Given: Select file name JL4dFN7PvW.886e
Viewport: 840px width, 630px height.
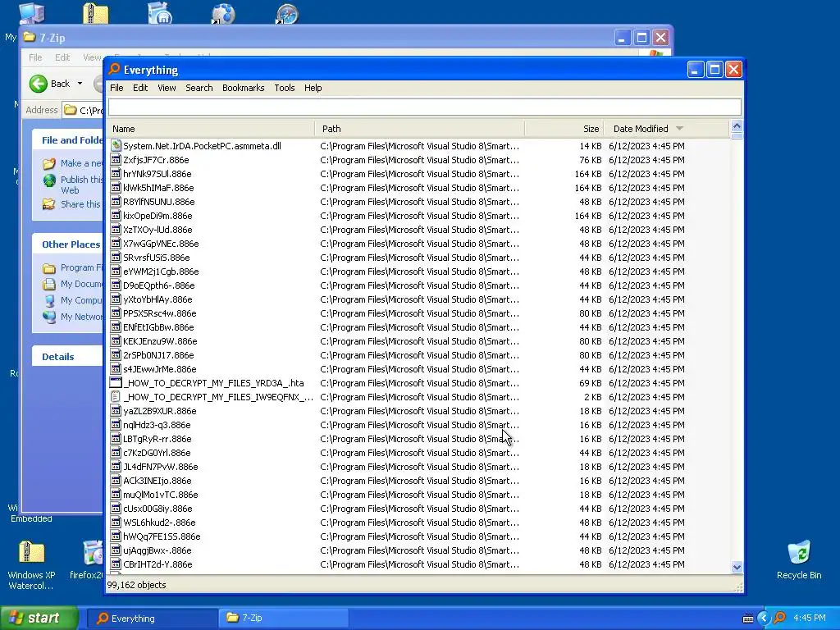Looking at the screenshot, I should [161, 467].
